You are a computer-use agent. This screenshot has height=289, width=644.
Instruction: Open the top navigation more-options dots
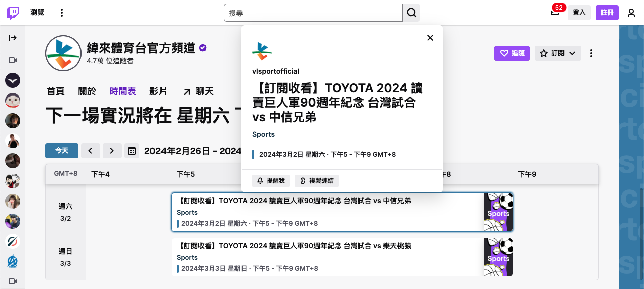[62, 13]
